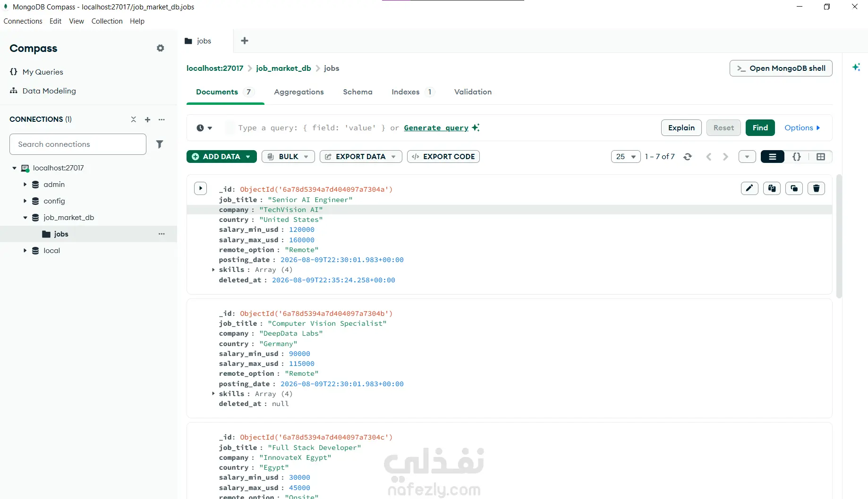Click the connections filter funnel icon

point(160,144)
